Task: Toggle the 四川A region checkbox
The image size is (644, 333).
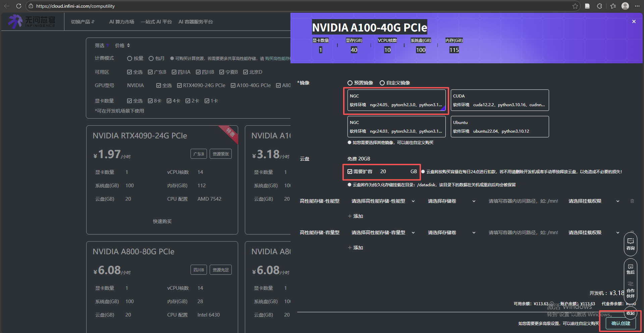Action: click(174, 72)
